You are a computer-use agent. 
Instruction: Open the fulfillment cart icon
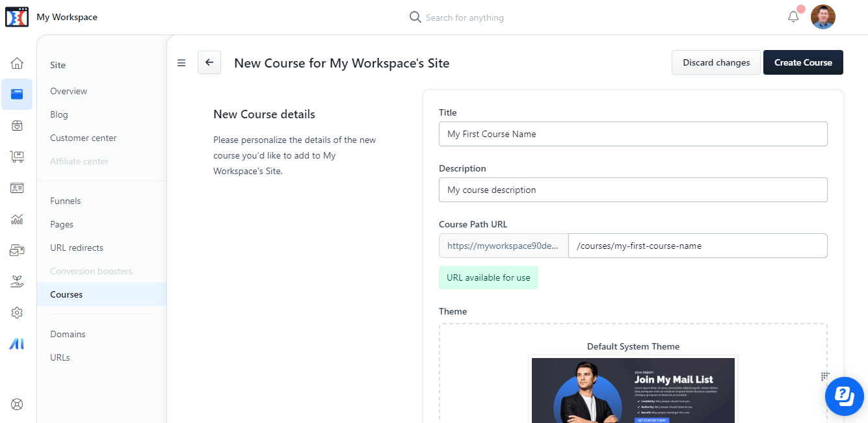pyautogui.click(x=17, y=157)
